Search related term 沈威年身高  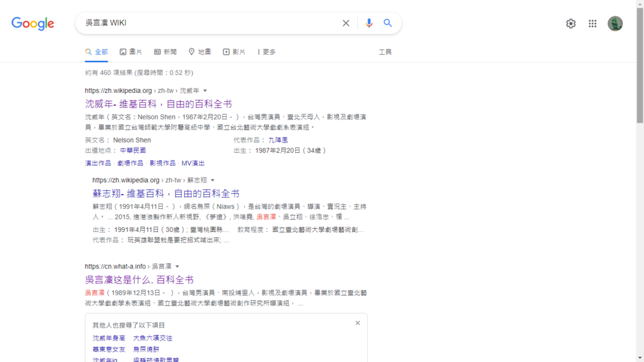(109, 337)
